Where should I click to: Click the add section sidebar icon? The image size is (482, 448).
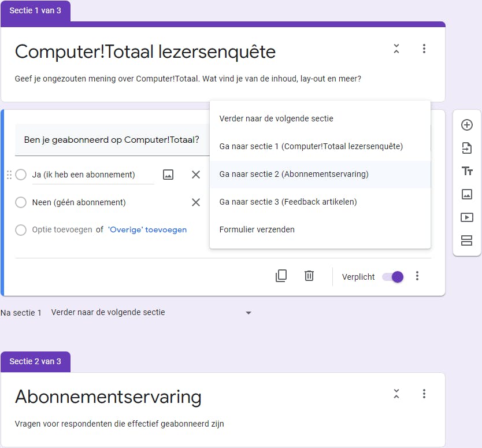pos(466,240)
